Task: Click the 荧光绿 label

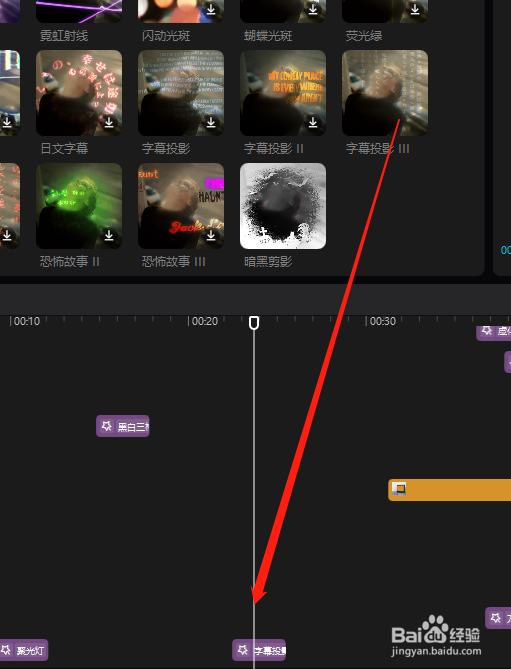Action: coord(364,36)
